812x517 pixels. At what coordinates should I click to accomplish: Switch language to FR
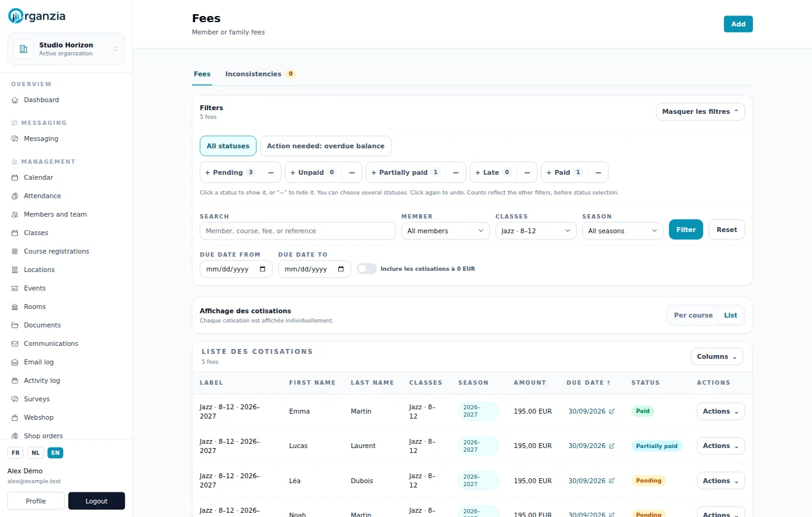click(x=15, y=453)
